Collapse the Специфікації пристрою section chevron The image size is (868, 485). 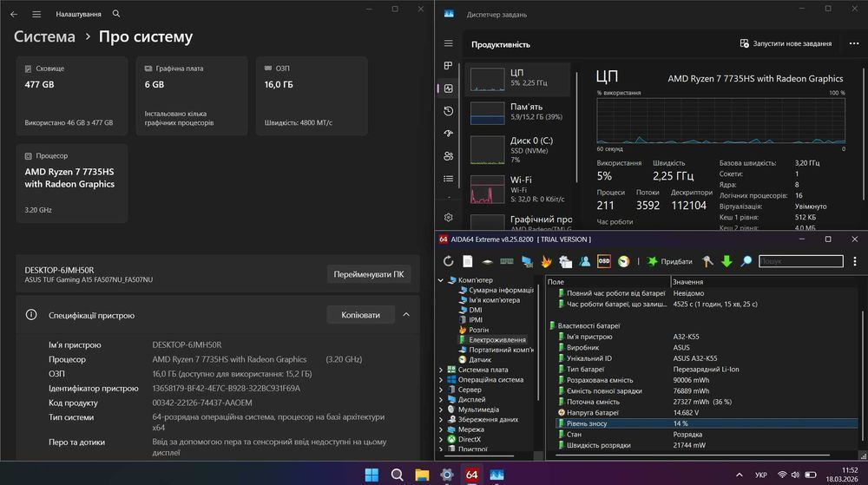(x=406, y=315)
